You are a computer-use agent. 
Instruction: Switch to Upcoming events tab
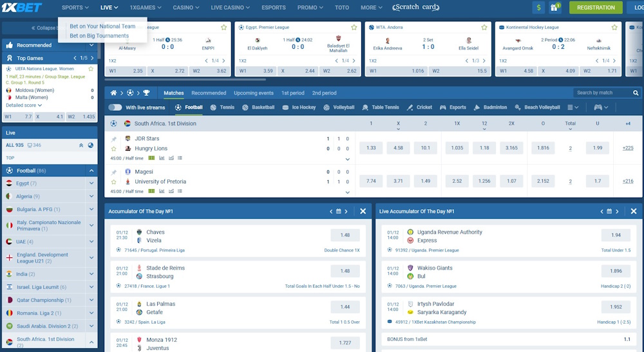click(253, 93)
